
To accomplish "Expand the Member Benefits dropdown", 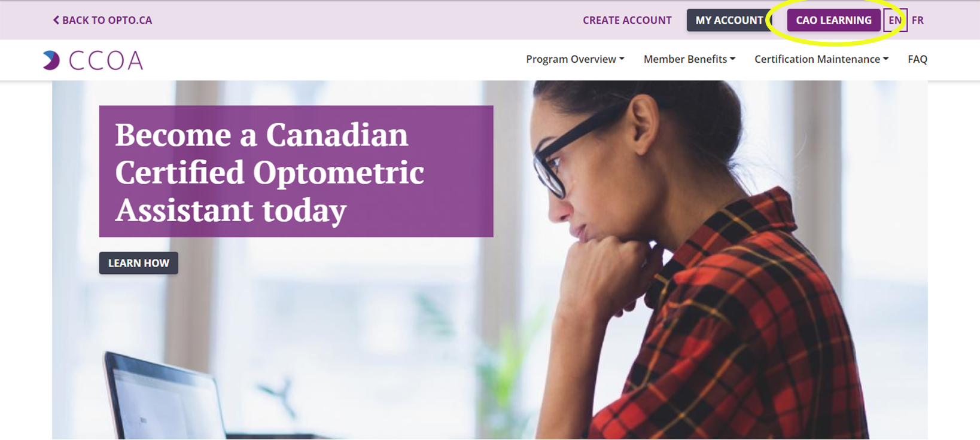I will (689, 59).
